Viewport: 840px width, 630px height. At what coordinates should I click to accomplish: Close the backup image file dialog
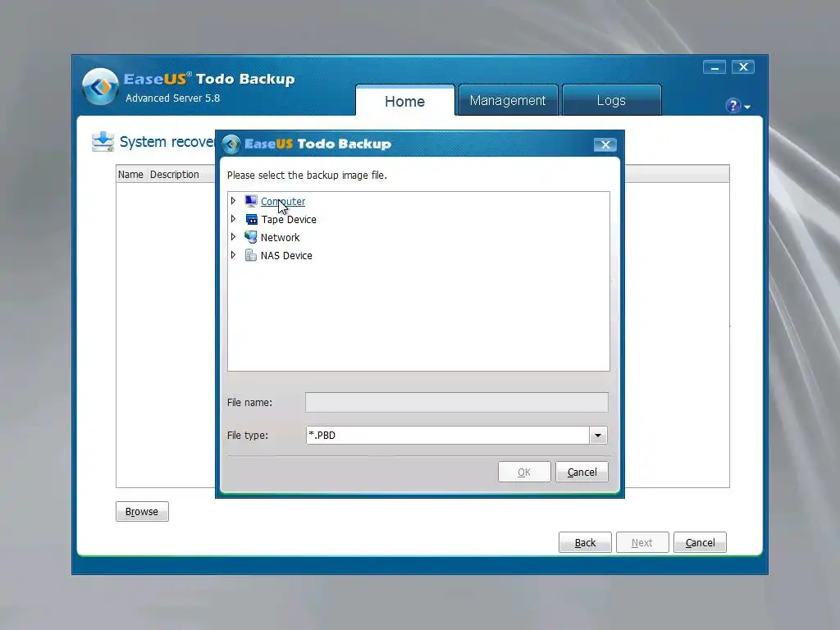pyautogui.click(x=605, y=144)
